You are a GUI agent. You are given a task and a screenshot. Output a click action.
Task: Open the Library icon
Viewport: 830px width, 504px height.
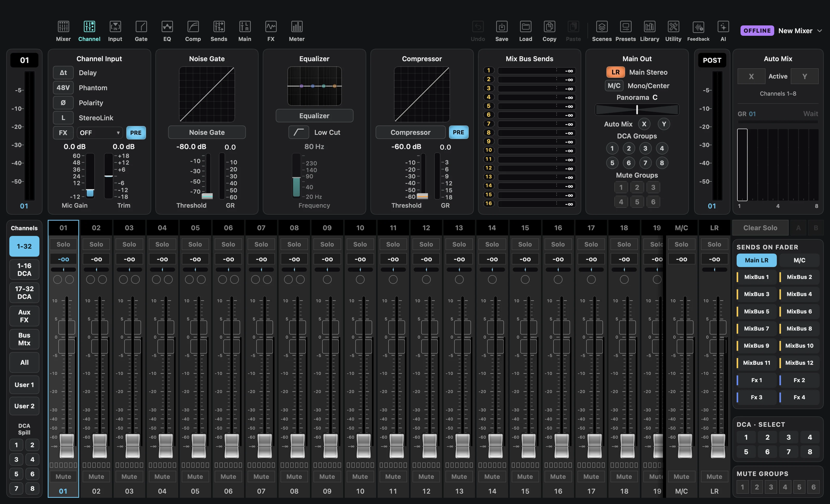(649, 27)
